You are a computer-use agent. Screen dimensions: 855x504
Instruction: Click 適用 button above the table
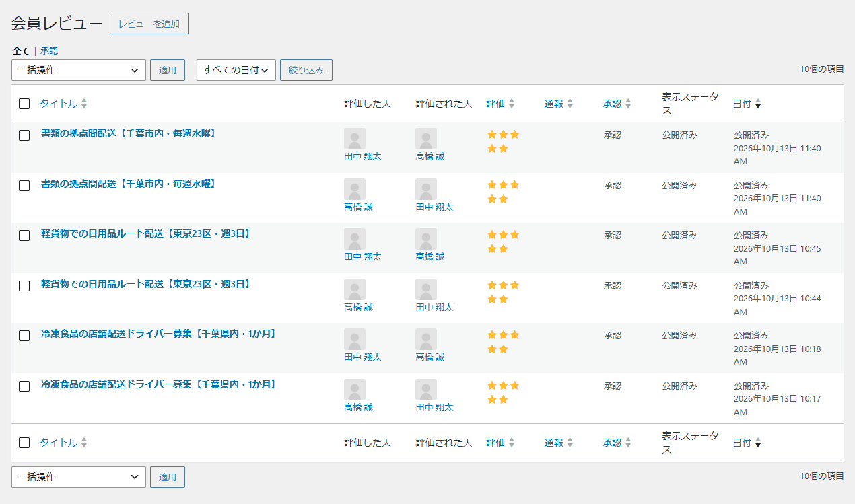tap(168, 70)
